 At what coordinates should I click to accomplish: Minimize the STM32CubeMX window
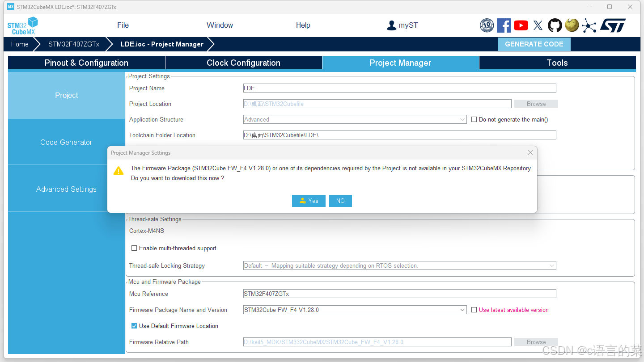point(589,7)
